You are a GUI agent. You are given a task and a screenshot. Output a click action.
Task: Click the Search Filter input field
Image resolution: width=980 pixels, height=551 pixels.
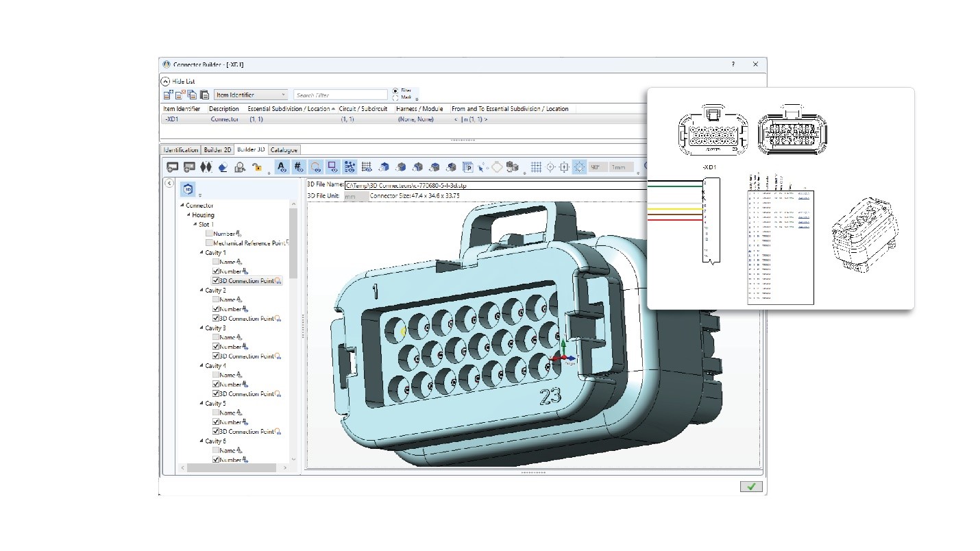pyautogui.click(x=341, y=95)
